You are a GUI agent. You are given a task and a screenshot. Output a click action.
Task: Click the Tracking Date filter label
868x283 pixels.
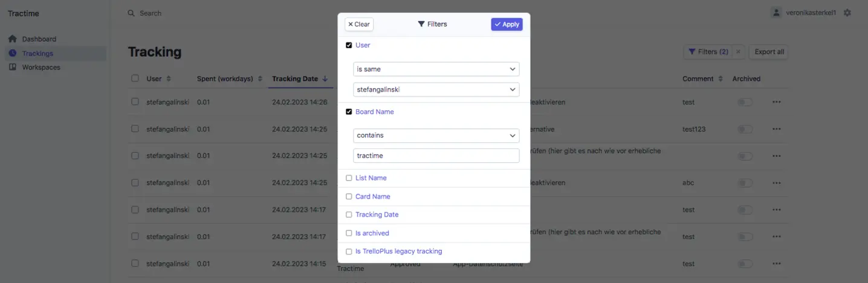coord(377,215)
